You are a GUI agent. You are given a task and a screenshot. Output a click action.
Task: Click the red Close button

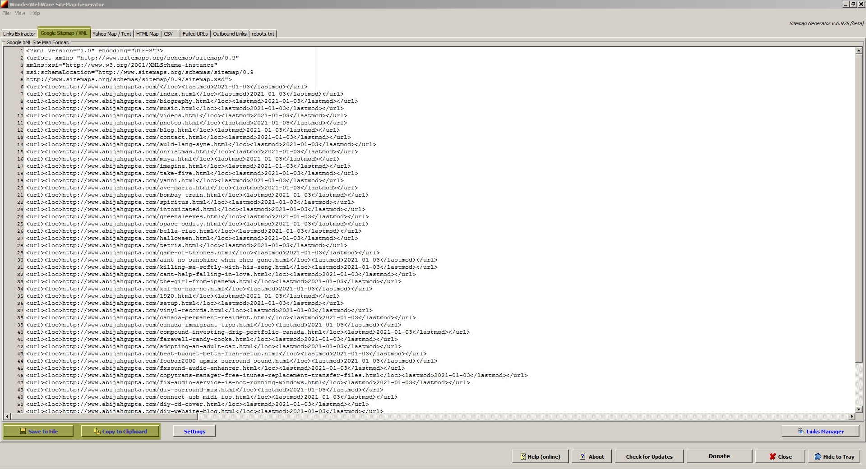780,457
